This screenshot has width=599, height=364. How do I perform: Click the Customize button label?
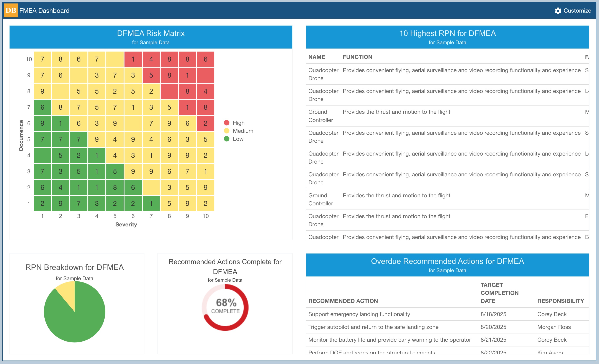[577, 11]
